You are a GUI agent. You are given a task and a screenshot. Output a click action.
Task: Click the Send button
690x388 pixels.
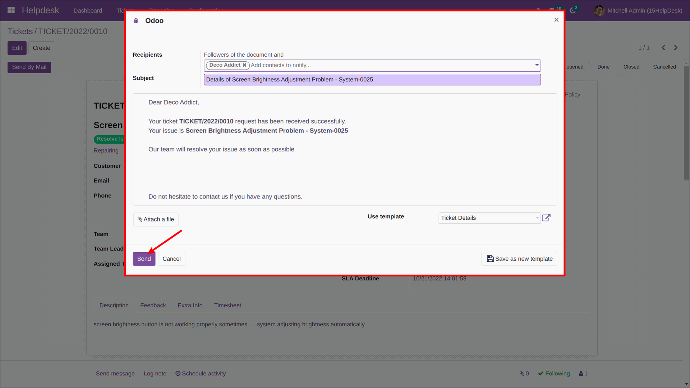[x=144, y=259]
